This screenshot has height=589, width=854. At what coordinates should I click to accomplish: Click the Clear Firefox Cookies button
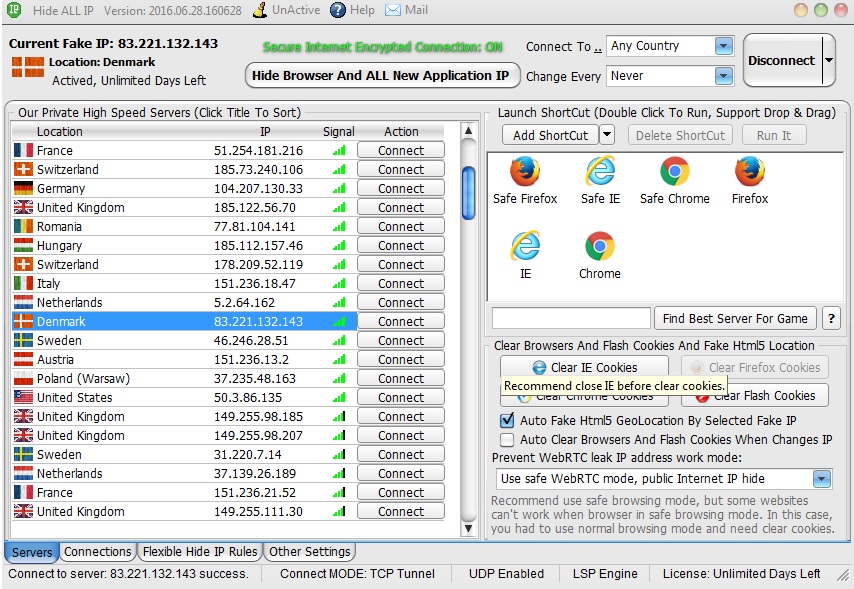pyautogui.click(x=755, y=367)
